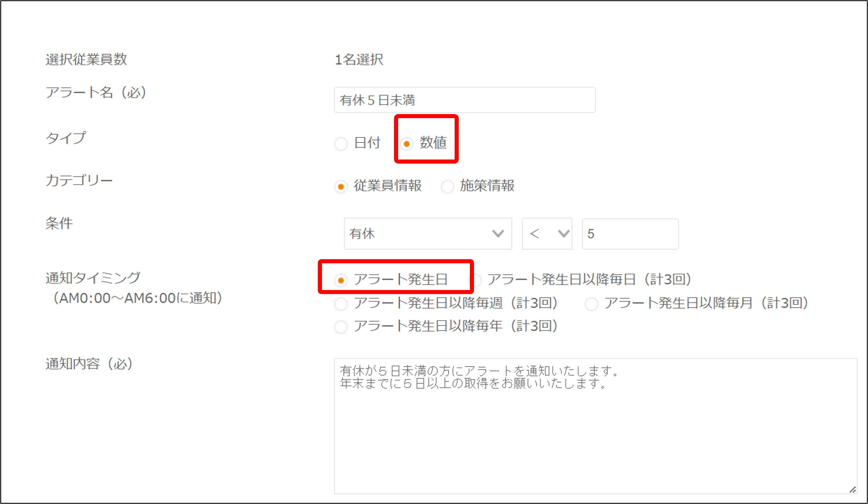Open the 有休 condition dropdown
This screenshot has height=504, width=868.
(428, 233)
